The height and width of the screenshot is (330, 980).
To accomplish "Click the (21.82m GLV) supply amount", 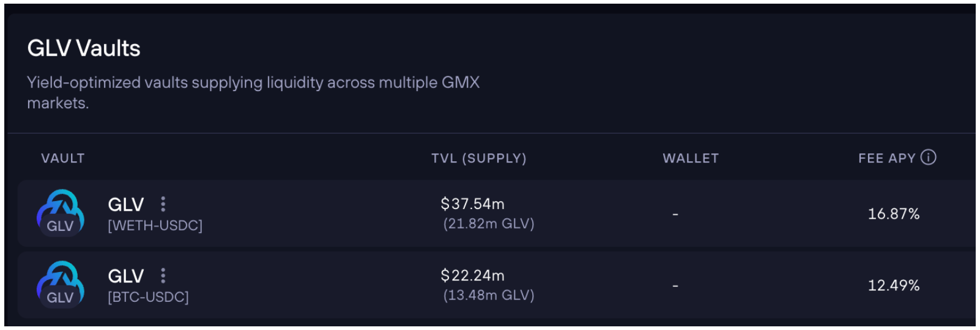I will tap(488, 224).
